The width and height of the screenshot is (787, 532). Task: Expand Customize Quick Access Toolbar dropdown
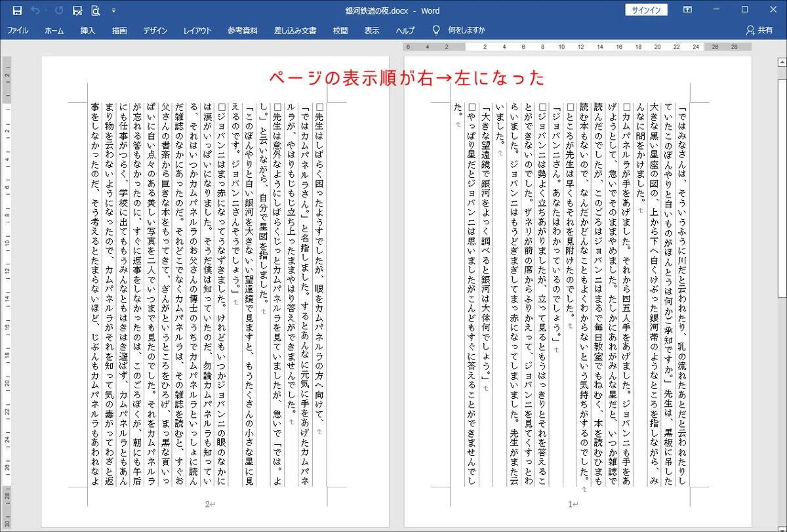click(114, 10)
